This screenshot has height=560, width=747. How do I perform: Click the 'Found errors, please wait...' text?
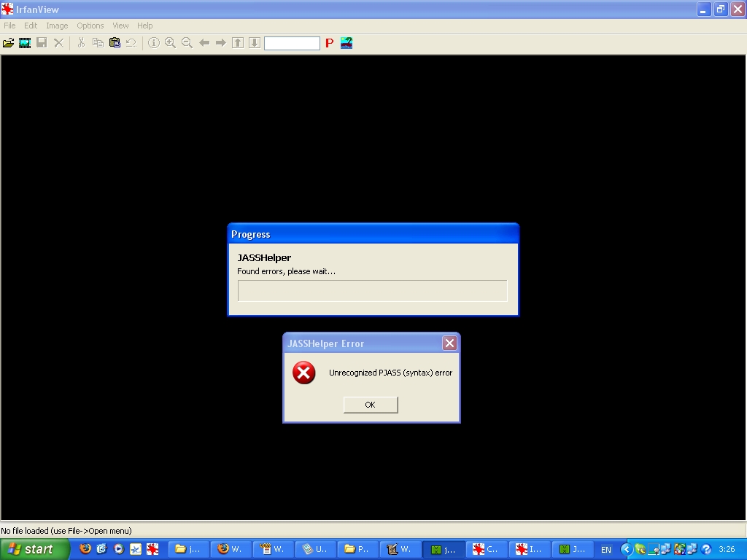click(x=286, y=271)
